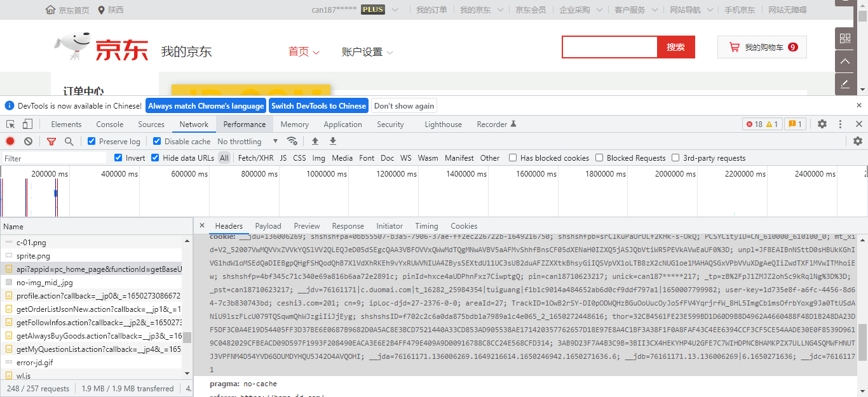Click the 我的订单 link
This screenshot has height=397, width=868.
(431, 10)
